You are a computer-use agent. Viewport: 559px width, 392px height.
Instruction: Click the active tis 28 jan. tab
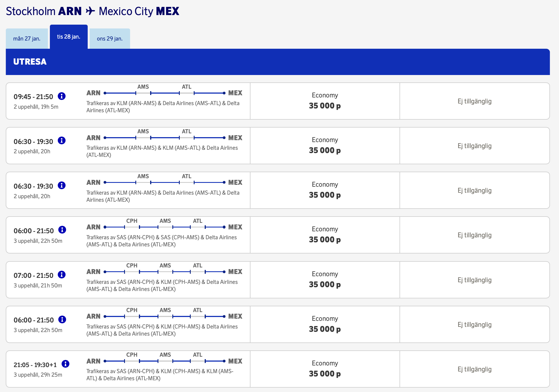pos(69,37)
